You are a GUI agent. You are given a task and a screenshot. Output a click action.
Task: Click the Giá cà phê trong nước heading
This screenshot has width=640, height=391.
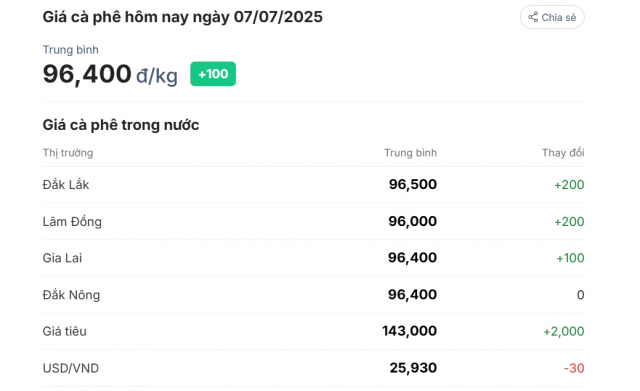pyautogui.click(x=121, y=125)
